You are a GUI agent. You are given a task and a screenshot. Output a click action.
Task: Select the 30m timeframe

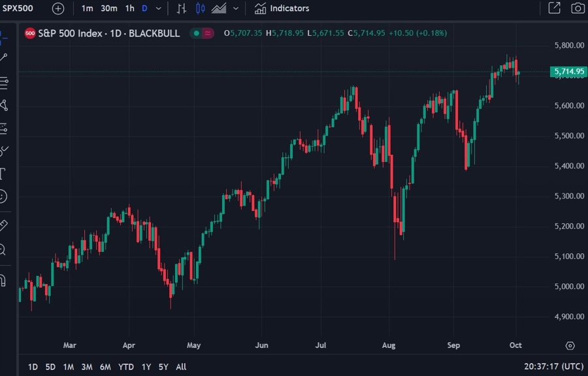tap(109, 8)
